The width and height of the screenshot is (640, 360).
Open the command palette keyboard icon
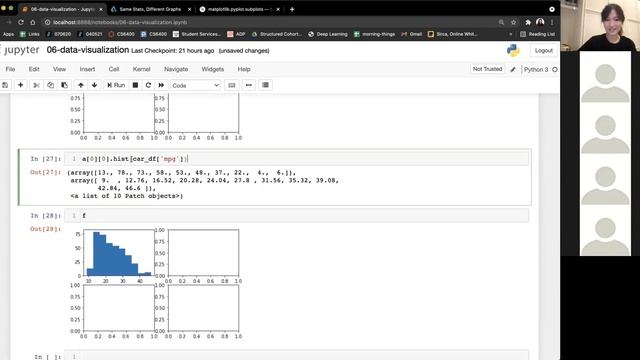click(x=231, y=85)
